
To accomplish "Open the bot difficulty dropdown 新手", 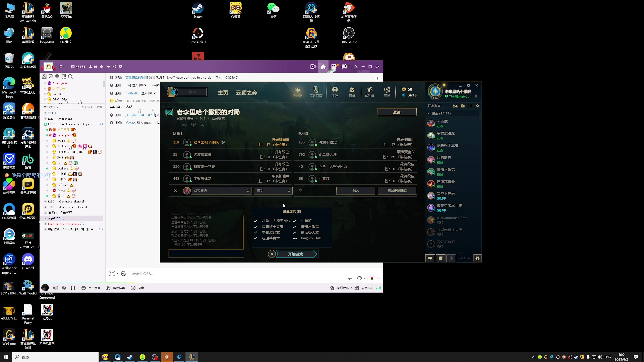I will point(273,191).
